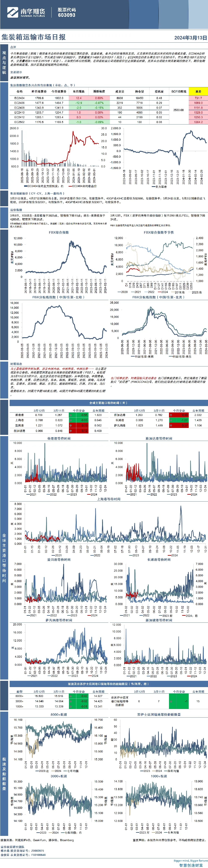208x868 pixels.
Task: Click the red arrow in 萨凡纳港 row
Action: click(x=171, y=426)
